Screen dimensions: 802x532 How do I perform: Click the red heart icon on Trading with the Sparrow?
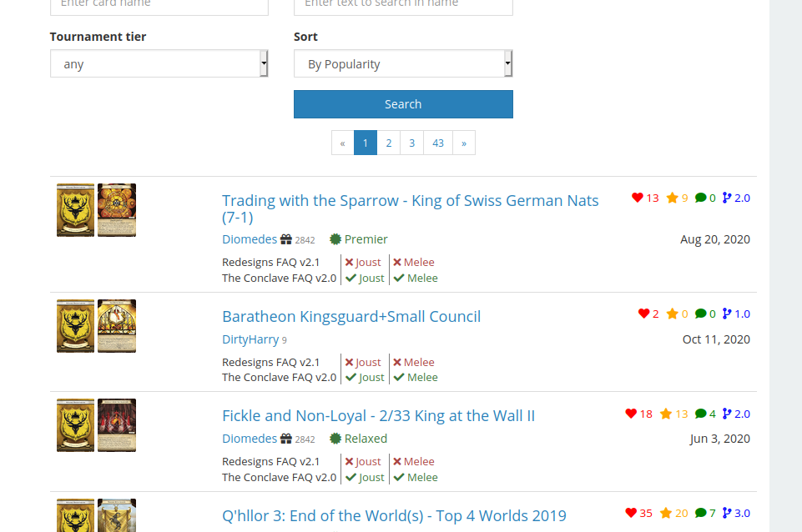[x=637, y=198]
